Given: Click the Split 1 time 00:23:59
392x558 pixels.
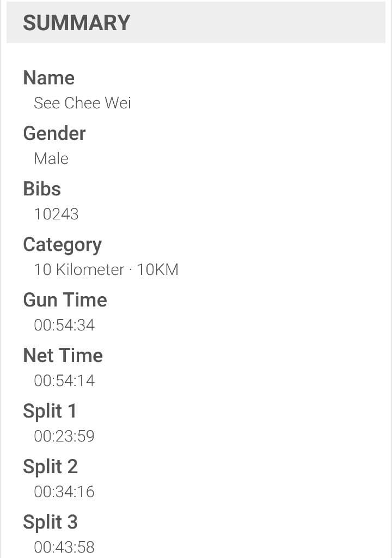Looking at the screenshot, I should tap(64, 436).
